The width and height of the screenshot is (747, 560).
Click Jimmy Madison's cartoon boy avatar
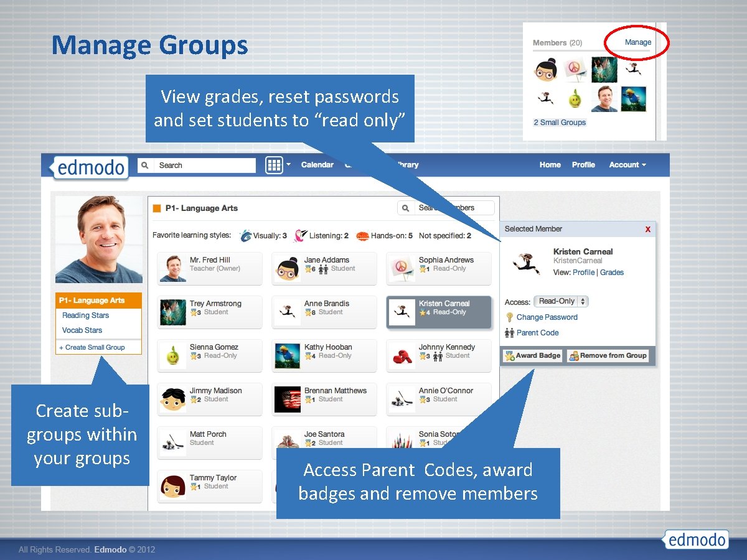[x=173, y=399]
